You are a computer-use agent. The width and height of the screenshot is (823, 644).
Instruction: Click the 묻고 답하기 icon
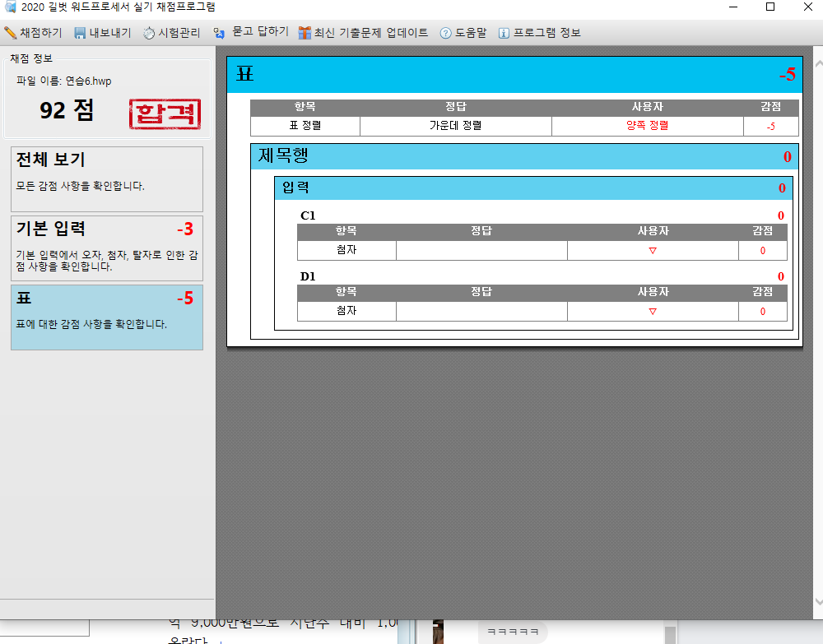tap(219, 33)
